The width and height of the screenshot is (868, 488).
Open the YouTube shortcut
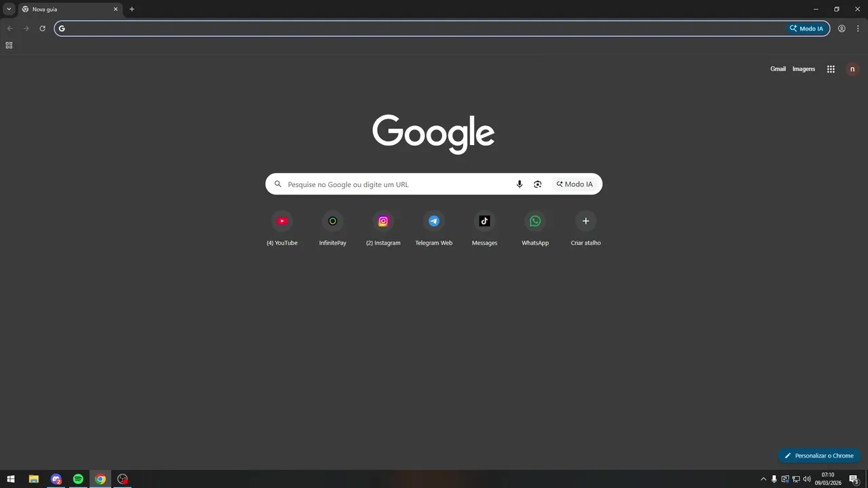(x=282, y=229)
